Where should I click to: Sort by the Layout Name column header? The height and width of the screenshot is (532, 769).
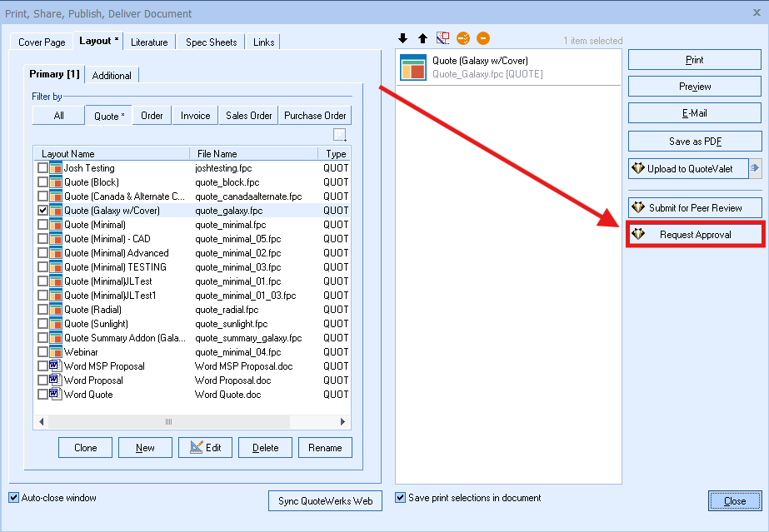112,154
